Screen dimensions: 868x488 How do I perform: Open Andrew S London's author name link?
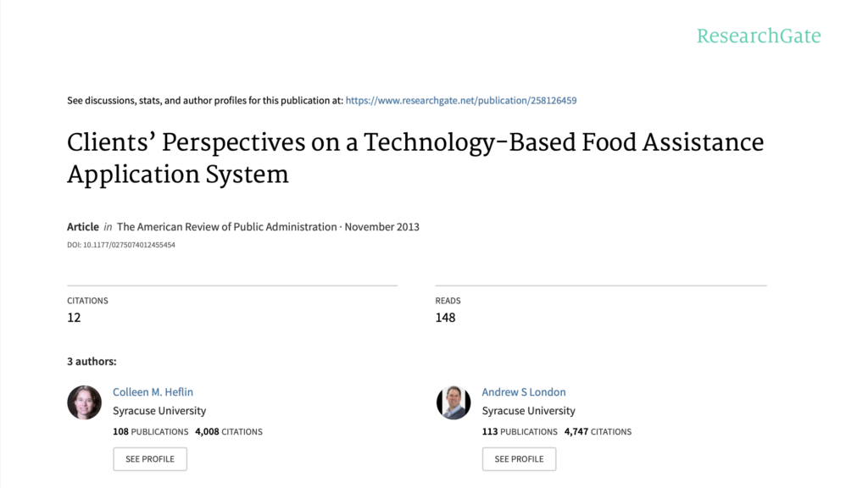click(x=523, y=392)
